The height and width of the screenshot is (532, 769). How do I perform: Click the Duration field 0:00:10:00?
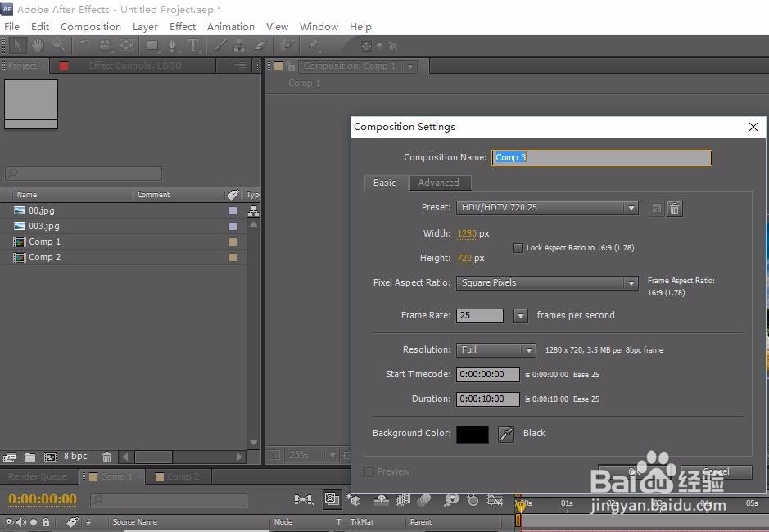487,399
